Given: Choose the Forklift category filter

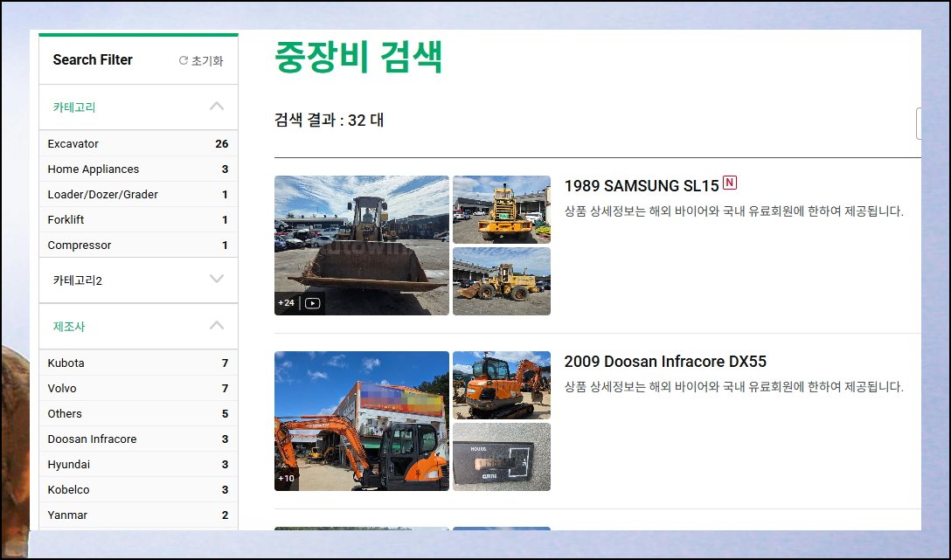Looking at the screenshot, I should [138, 220].
